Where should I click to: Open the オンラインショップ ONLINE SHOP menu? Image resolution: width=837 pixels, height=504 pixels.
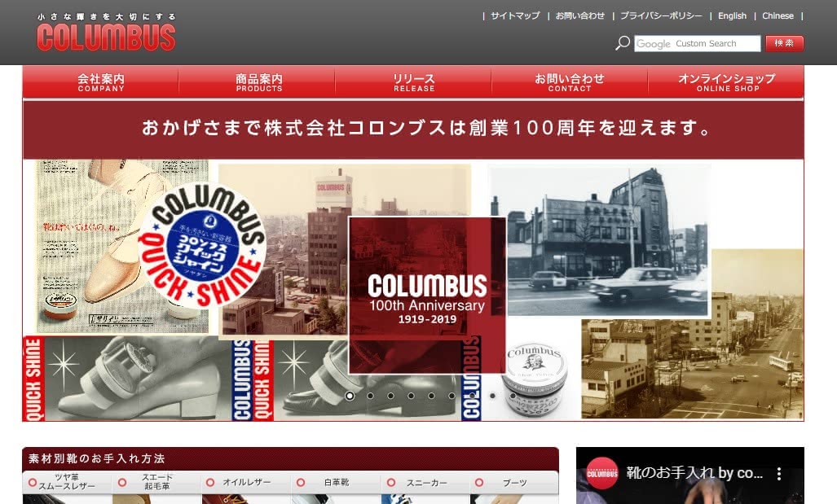pyautogui.click(x=726, y=82)
